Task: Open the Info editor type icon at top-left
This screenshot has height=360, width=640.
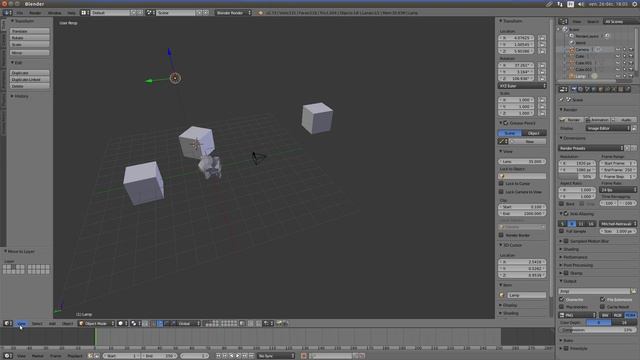Action: coord(8,13)
